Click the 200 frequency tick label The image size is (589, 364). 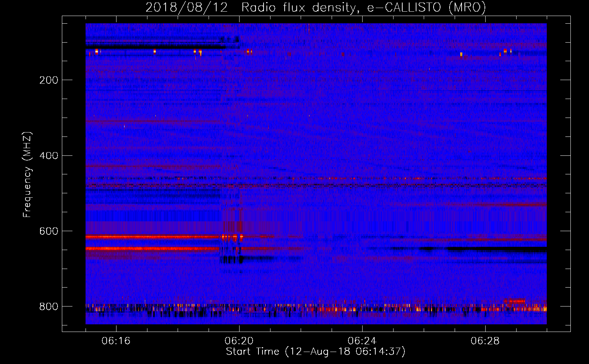coord(49,80)
